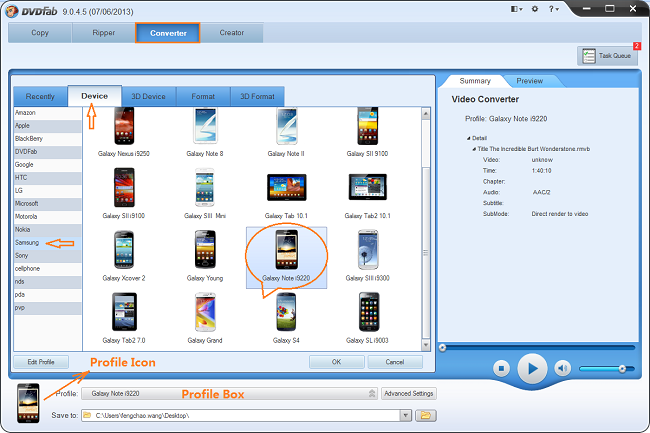Open the Save to path dropdown
The height and width of the screenshot is (433, 650).
(406, 414)
